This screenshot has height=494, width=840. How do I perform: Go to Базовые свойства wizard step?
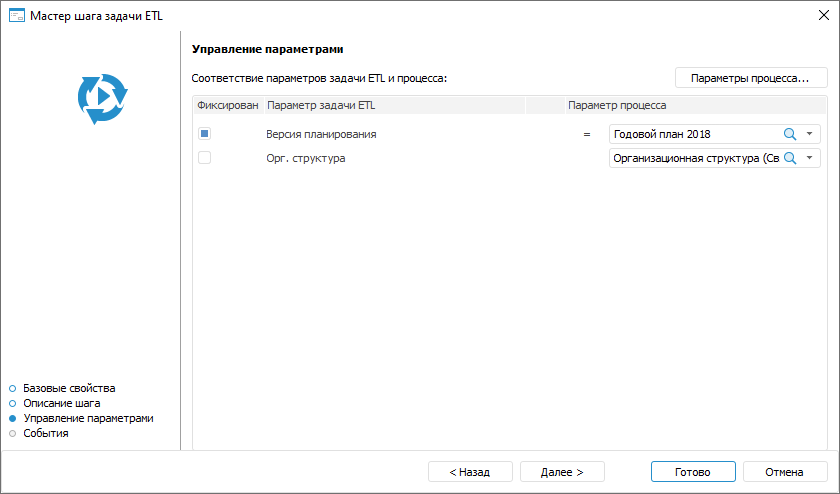click(69, 388)
